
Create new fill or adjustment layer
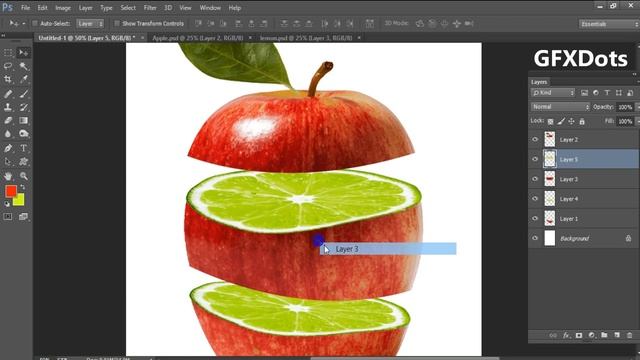(591, 336)
